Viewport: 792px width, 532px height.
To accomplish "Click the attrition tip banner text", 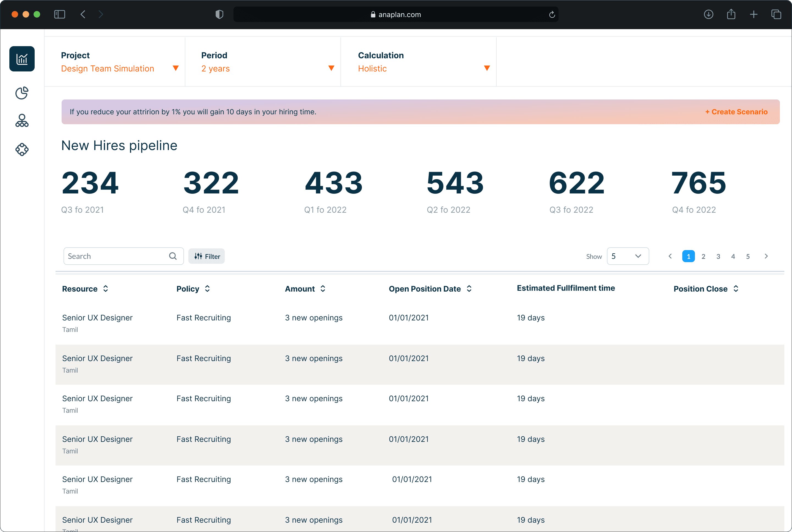I will pyautogui.click(x=193, y=112).
